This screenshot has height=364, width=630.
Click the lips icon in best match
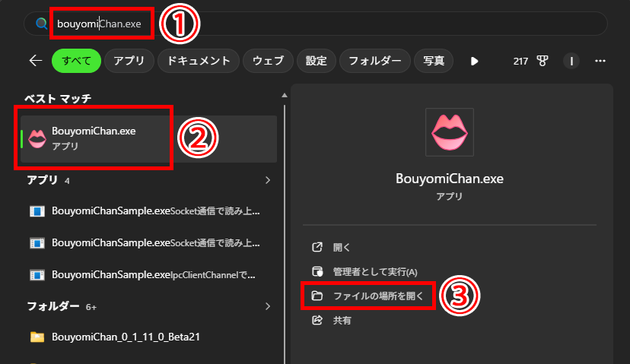click(37, 139)
